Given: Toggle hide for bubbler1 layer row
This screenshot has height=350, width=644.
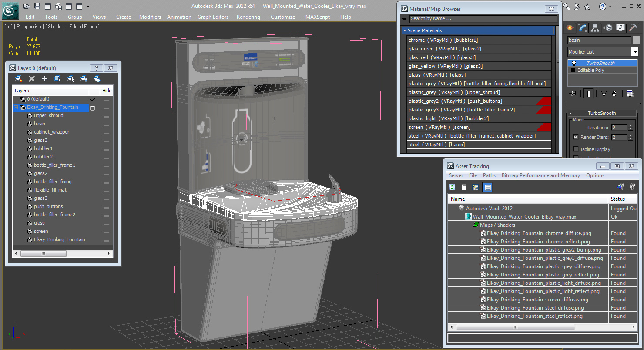Looking at the screenshot, I should [107, 149].
